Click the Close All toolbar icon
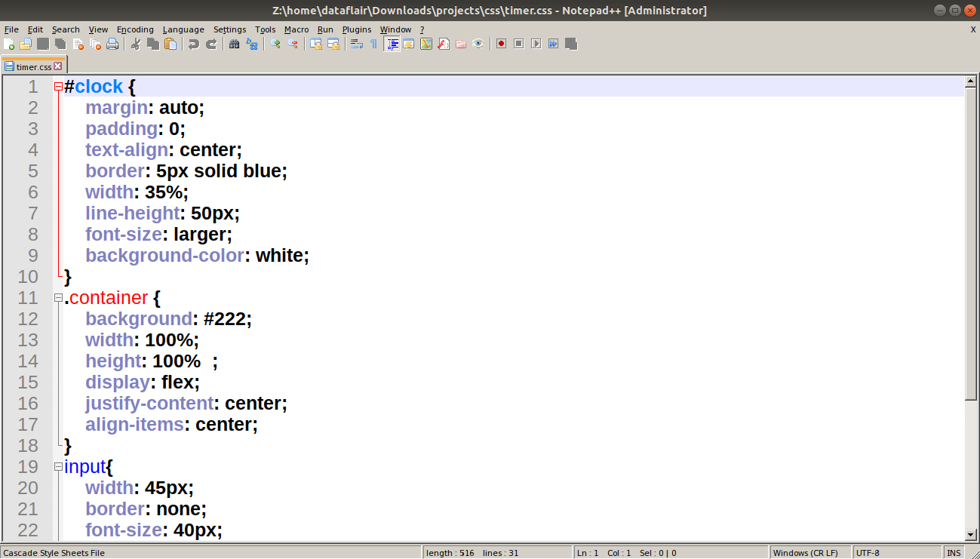Screen dimensions: 980x559 (x=95, y=44)
